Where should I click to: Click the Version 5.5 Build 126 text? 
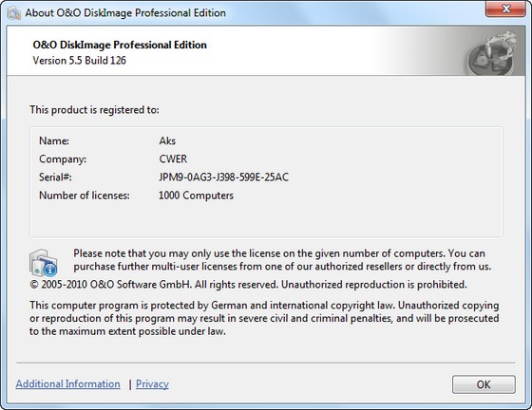80,61
